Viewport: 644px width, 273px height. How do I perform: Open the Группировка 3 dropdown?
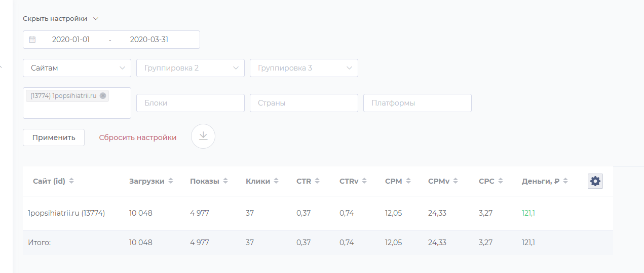(304, 68)
